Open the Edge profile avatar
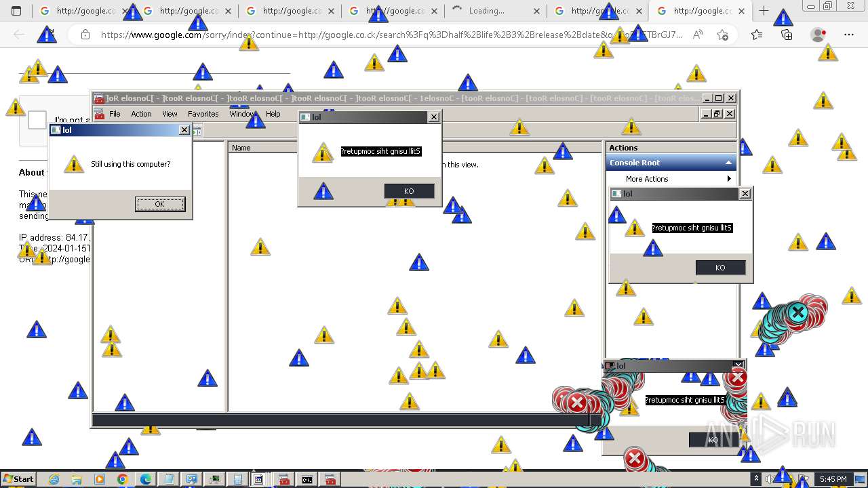The height and width of the screenshot is (488, 868). [818, 35]
